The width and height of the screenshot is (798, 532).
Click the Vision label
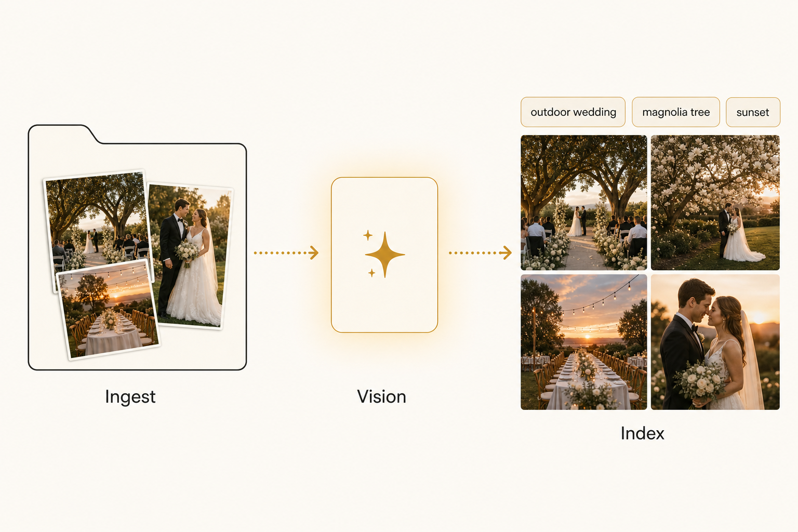pos(381,397)
